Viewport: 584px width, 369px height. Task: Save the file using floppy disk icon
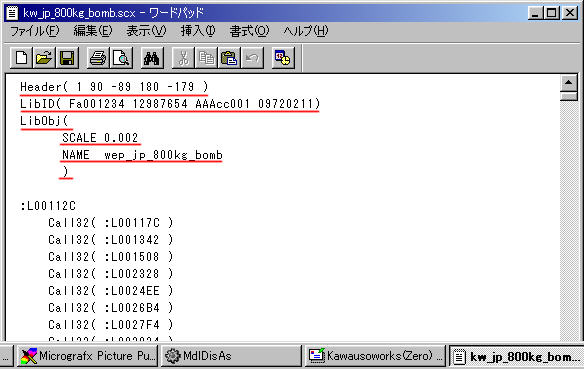click(67, 58)
